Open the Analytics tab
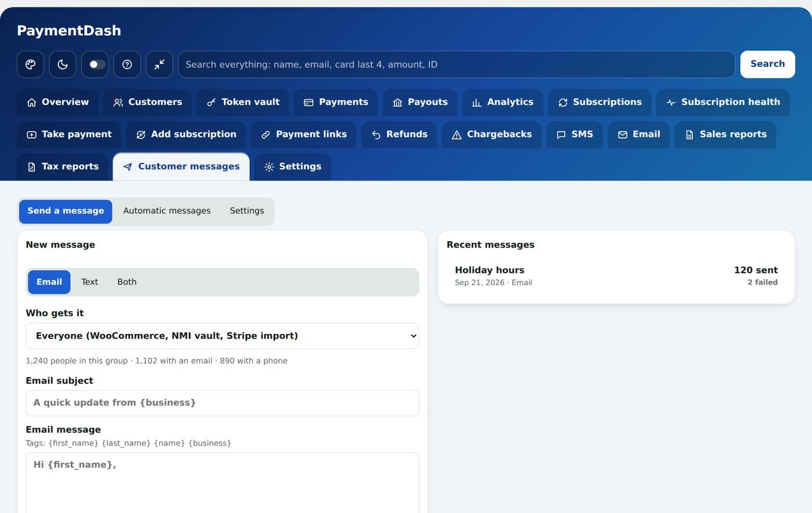 503,102
